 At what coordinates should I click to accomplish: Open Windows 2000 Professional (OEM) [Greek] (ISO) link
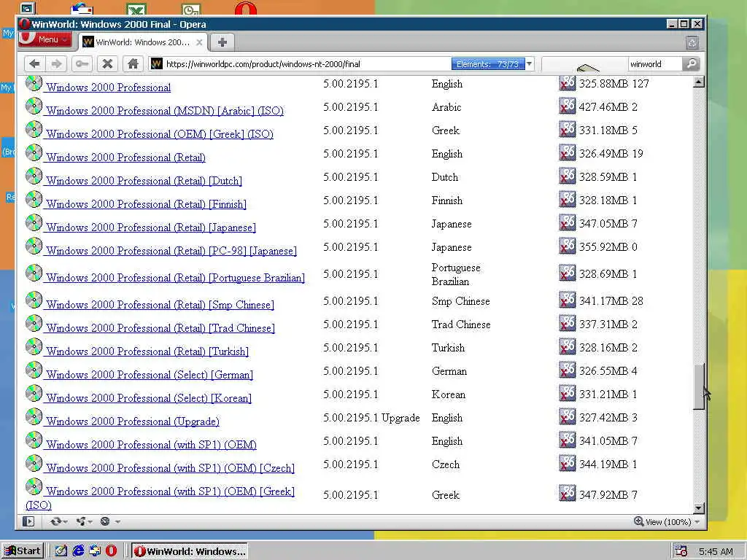(x=160, y=134)
